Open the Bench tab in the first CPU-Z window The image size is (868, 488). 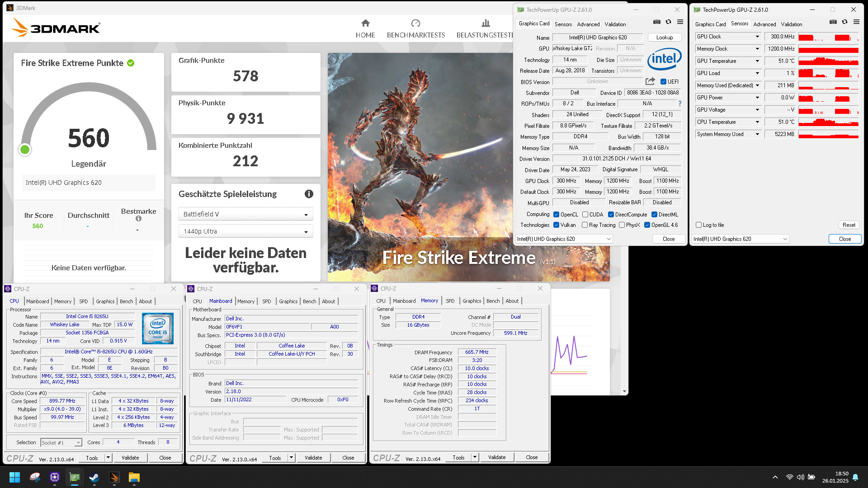point(127,301)
